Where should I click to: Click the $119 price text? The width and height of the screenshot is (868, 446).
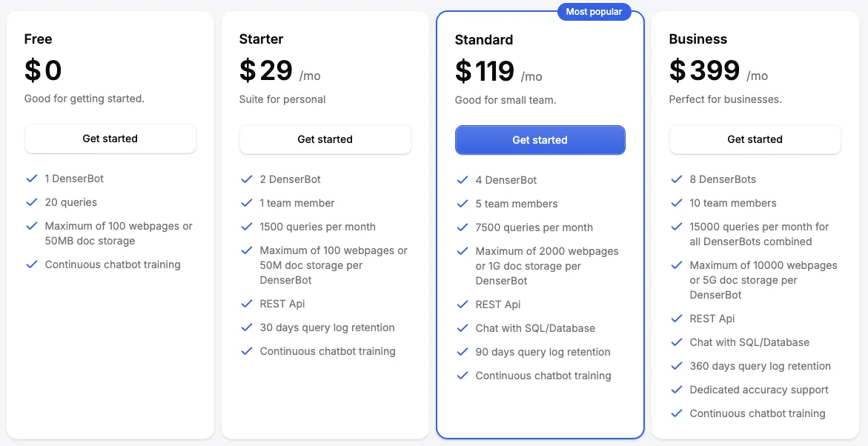(485, 71)
